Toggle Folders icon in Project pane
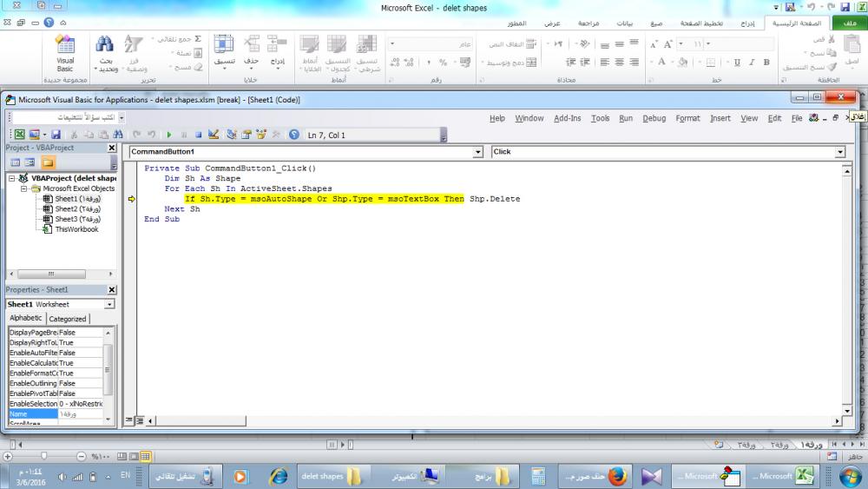The width and height of the screenshot is (868, 489). tap(48, 162)
